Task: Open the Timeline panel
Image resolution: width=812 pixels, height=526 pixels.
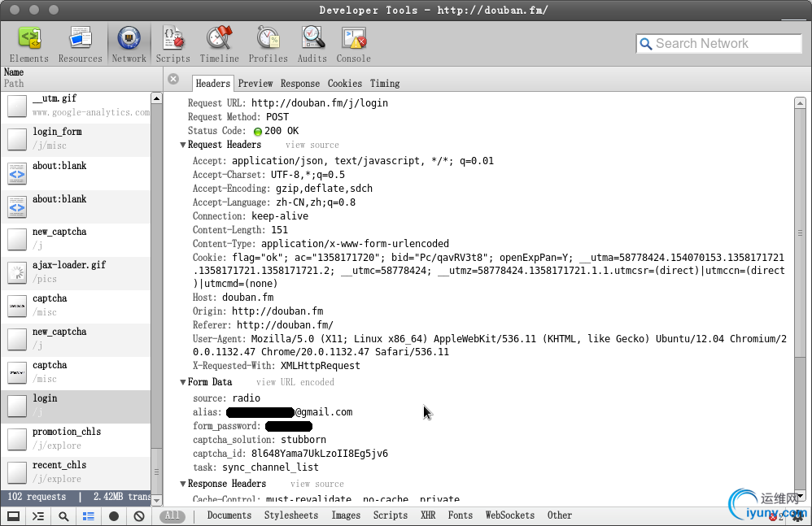Action: pyautogui.click(x=220, y=45)
